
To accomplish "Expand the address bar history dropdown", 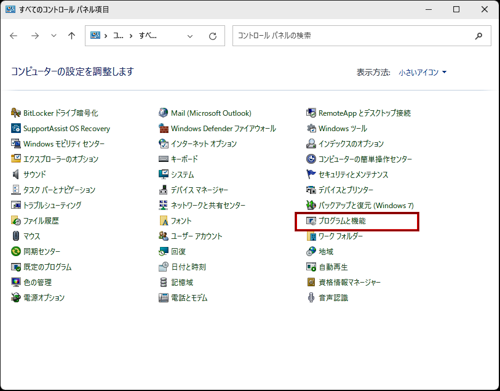I will coord(190,36).
